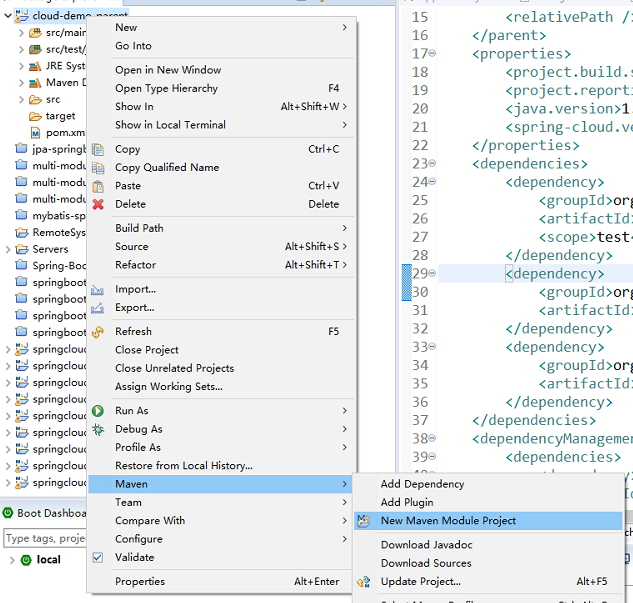Click the Copy icon in context menu

pos(98,149)
